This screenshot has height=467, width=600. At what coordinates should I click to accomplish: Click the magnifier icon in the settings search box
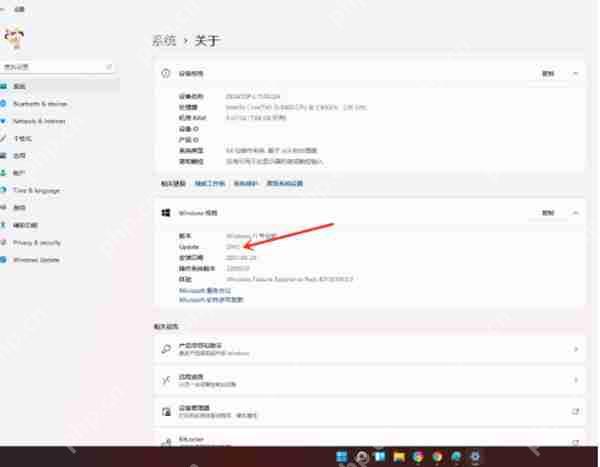pos(109,67)
